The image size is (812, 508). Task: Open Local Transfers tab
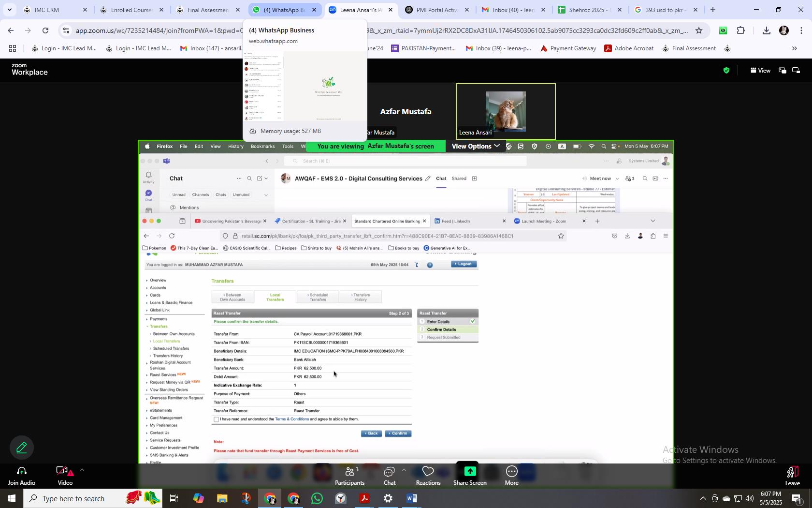(275, 297)
